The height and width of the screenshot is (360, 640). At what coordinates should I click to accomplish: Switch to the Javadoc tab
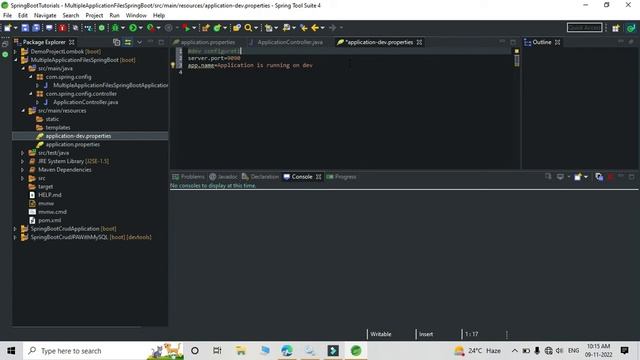coord(223,177)
